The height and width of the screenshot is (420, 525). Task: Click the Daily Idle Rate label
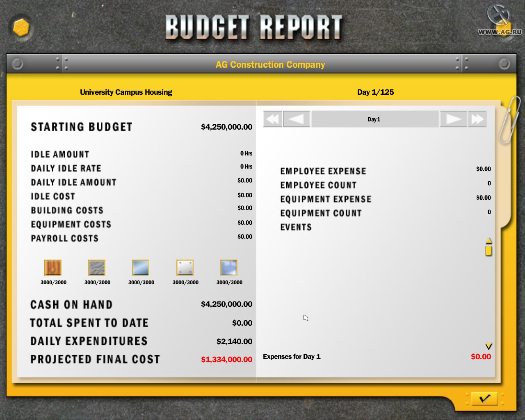tap(66, 168)
